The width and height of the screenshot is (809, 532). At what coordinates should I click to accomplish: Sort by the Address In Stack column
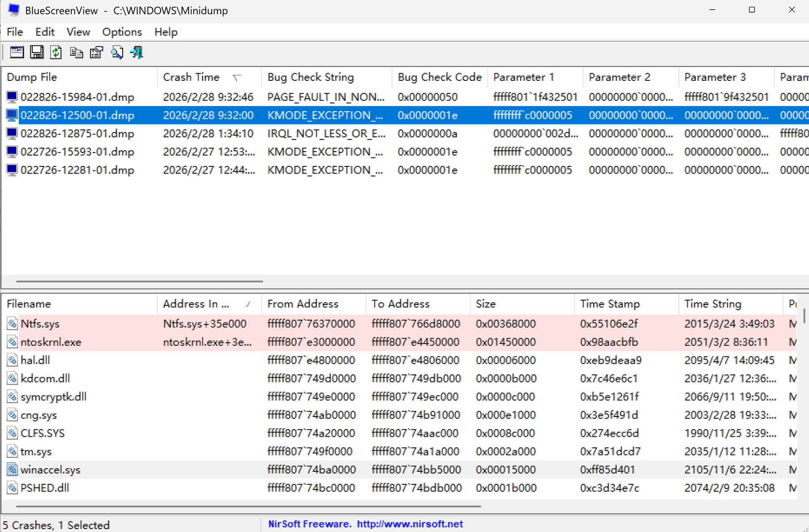pos(196,304)
